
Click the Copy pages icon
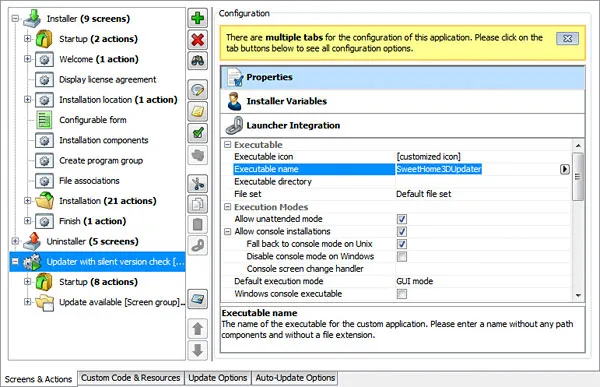[x=197, y=204]
